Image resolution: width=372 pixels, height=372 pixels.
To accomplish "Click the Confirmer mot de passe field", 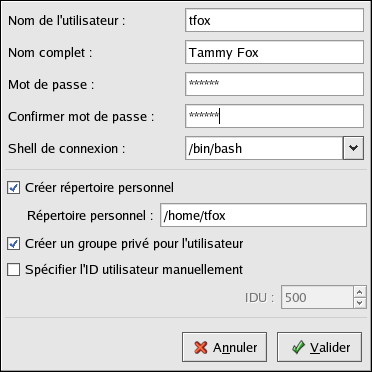I will 274,116.
